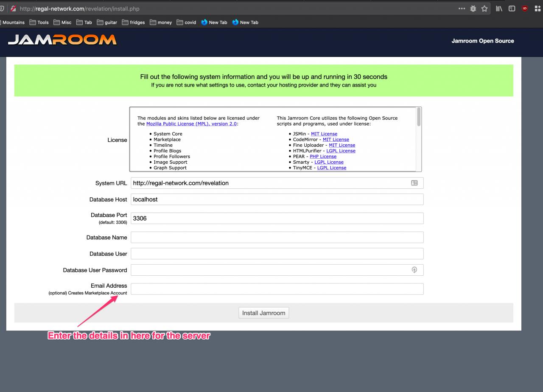543x392 pixels.
Task: Open the guitar bookmarks folder
Action: 107,22
